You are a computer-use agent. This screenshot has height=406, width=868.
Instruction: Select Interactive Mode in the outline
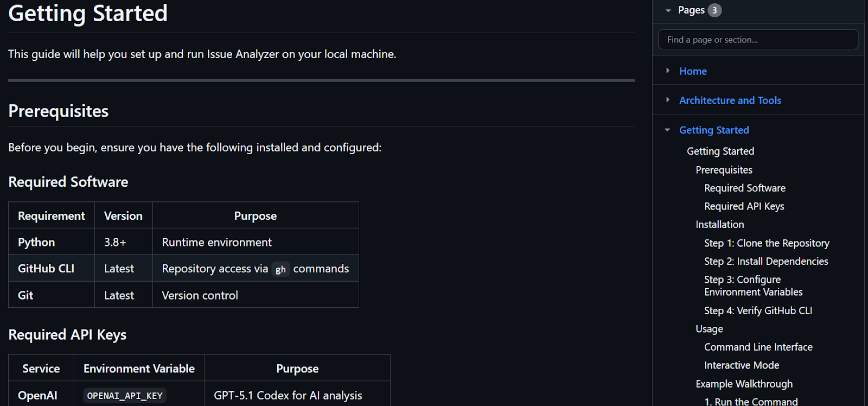(x=742, y=365)
